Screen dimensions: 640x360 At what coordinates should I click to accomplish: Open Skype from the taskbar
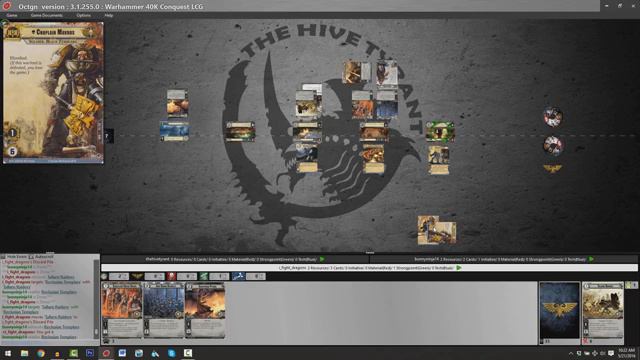point(171,353)
